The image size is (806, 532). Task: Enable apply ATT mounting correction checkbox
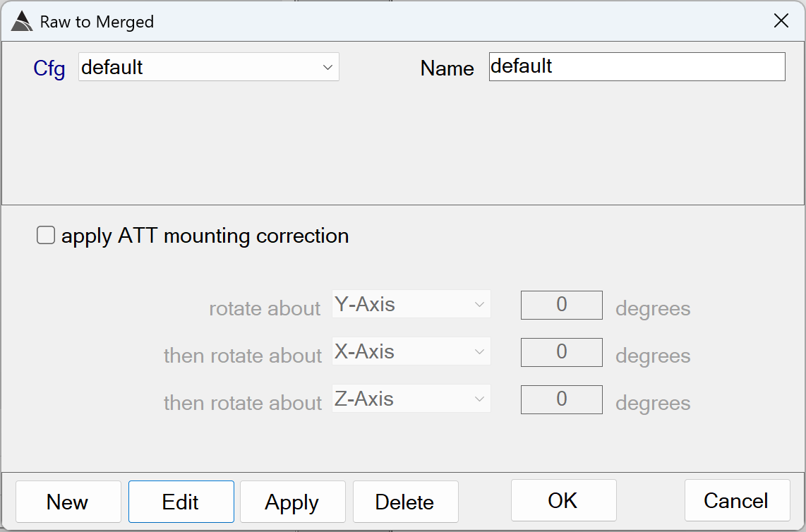pyautogui.click(x=46, y=236)
